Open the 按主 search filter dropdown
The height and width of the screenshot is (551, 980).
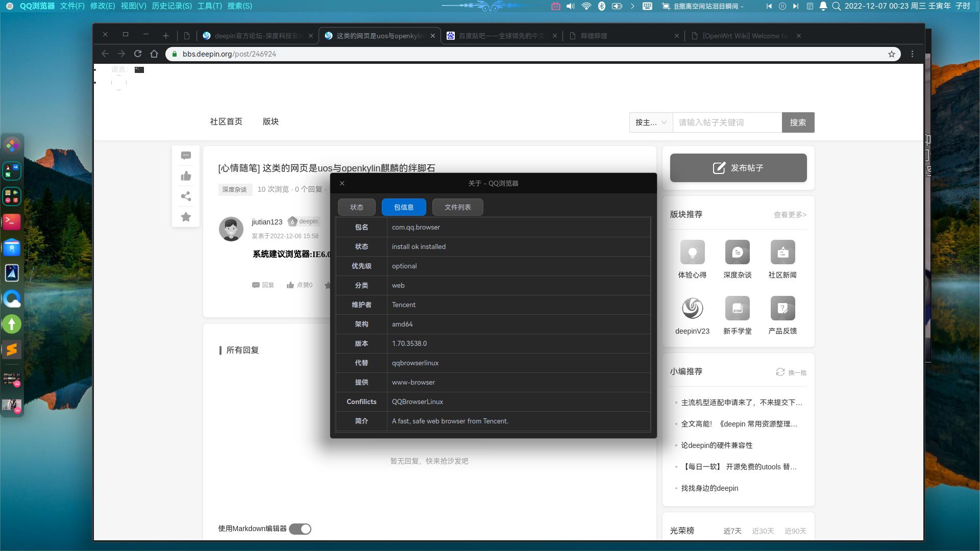point(651,122)
